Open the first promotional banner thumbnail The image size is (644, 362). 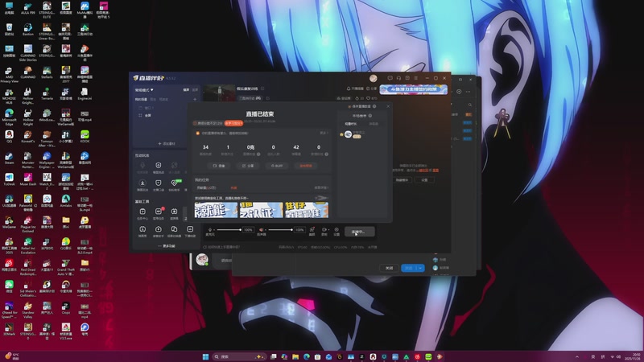[x=216, y=210]
